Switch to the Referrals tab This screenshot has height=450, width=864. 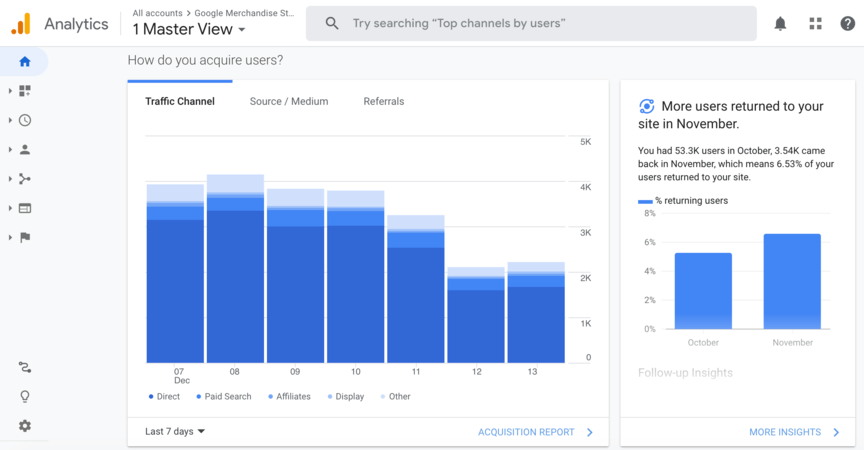pyautogui.click(x=384, y=101)
